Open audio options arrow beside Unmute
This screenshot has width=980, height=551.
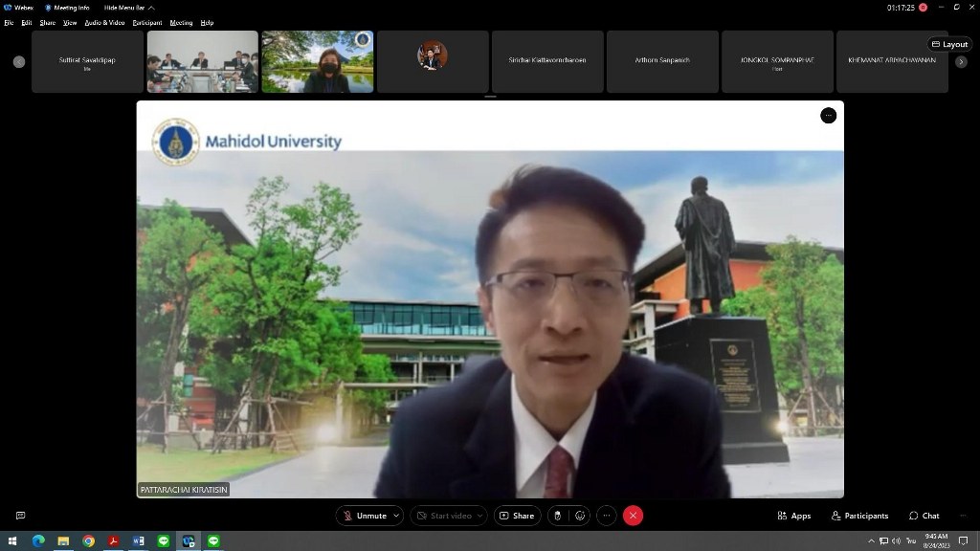point(396,516)
